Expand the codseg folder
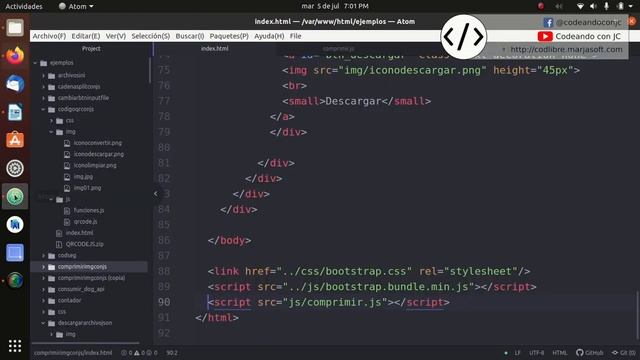 point(44,256)
